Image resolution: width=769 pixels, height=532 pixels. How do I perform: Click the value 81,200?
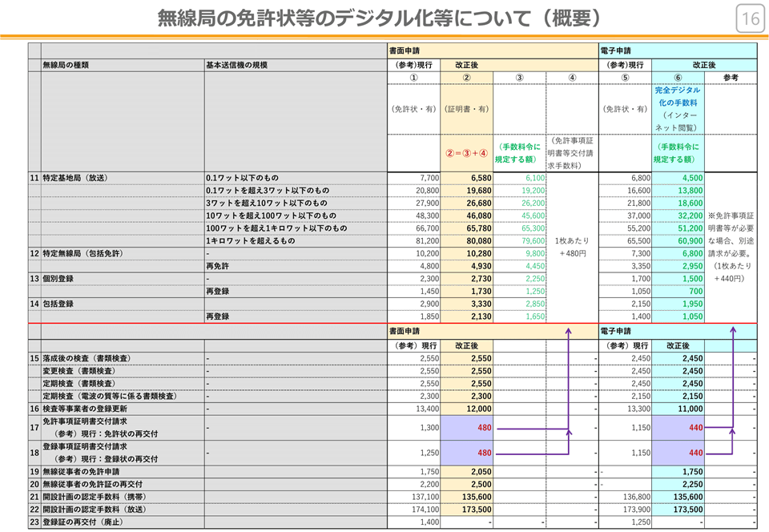click(428, 240)
